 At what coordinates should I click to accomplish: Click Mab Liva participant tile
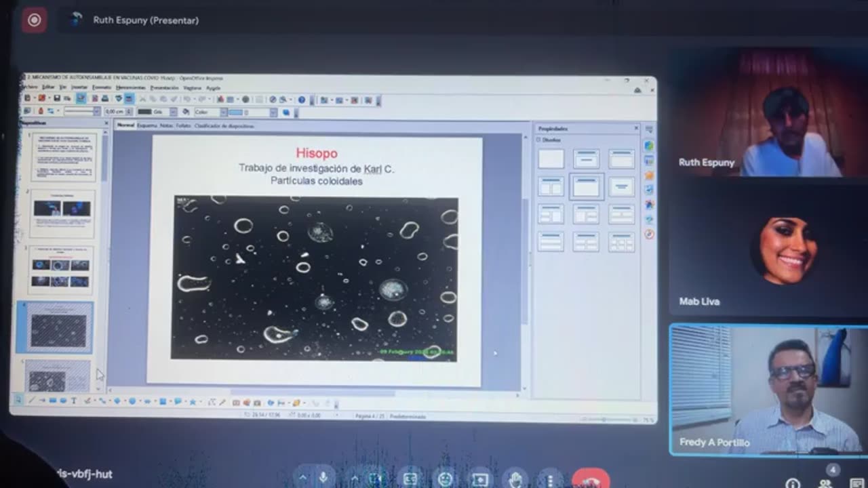point(768,250)
